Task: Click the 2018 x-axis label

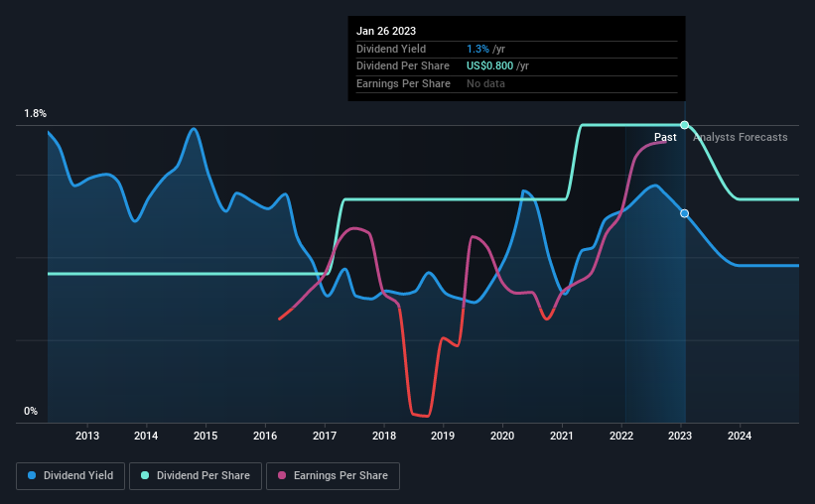Action: (384, 436)
